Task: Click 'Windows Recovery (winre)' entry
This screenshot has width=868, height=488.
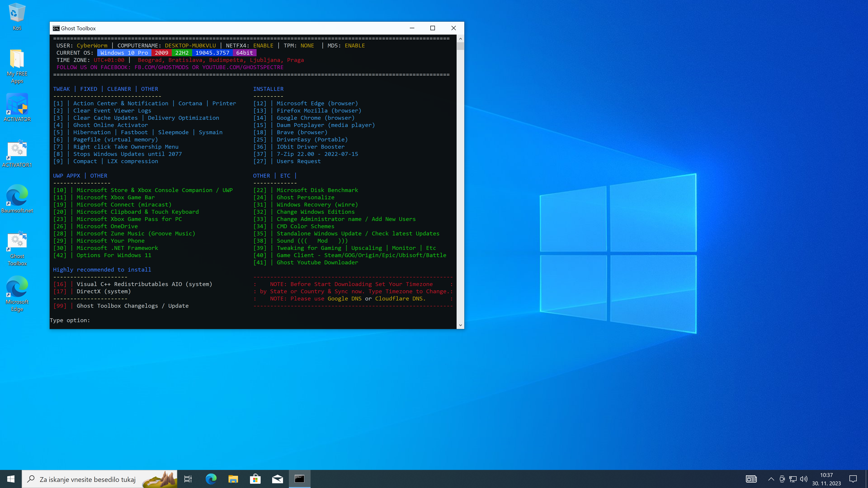Action: pos(317,205)
